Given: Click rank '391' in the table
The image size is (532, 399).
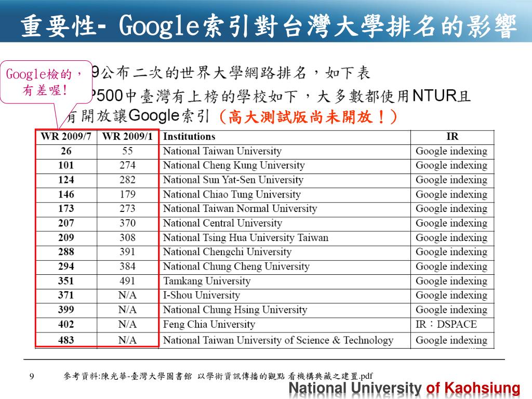Looking at the screenshot, I should coord(128,252).
